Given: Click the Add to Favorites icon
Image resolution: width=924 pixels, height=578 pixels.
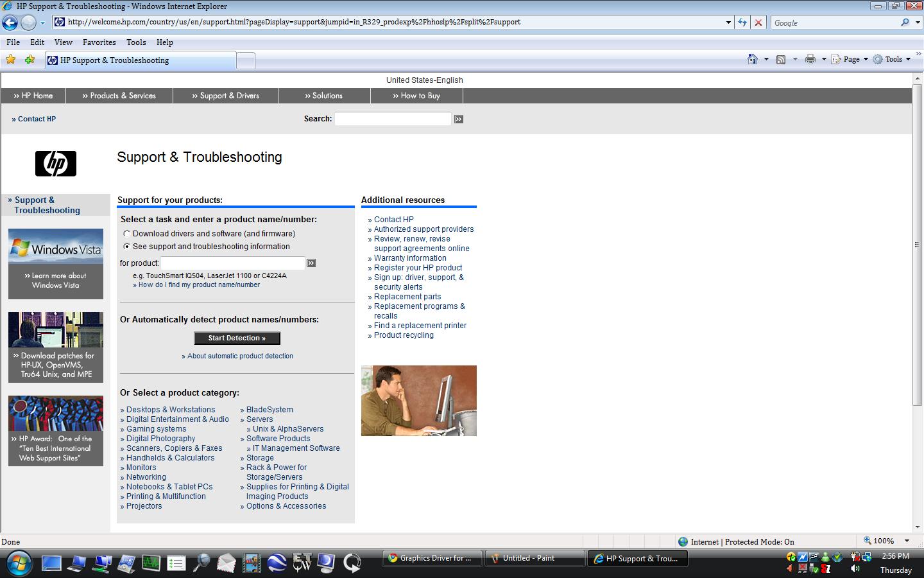Looking at the screenshot, I should (x=30, y=60).
